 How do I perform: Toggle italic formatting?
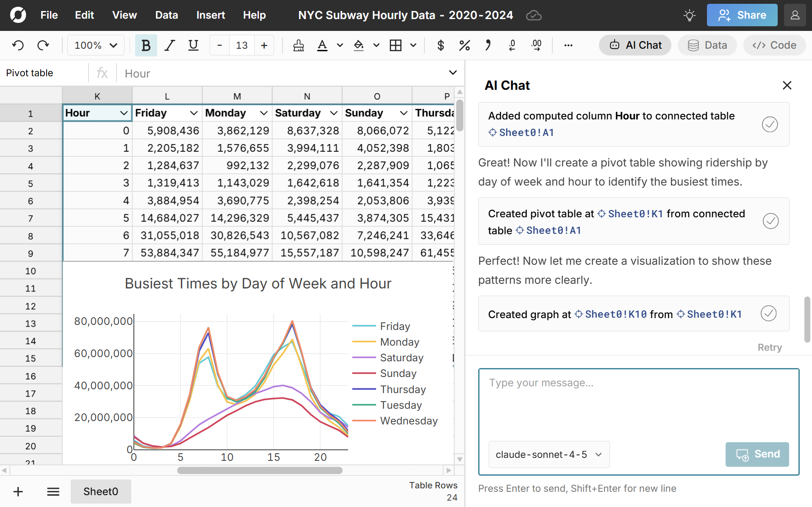(x=169, y=45)
